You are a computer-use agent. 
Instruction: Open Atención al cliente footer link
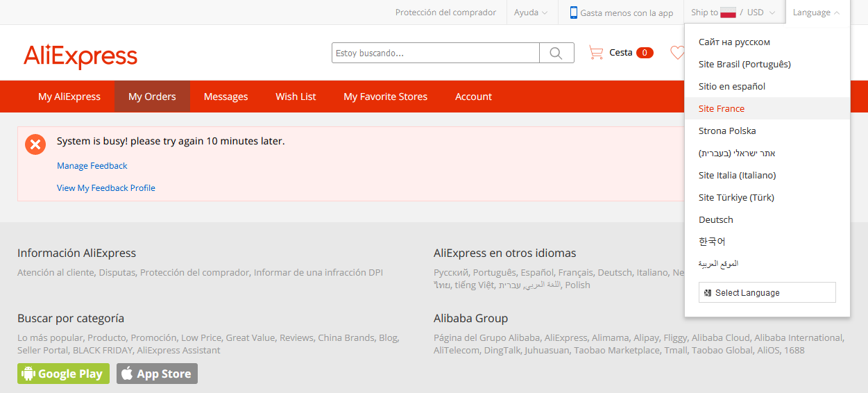(x=56, y=272)
